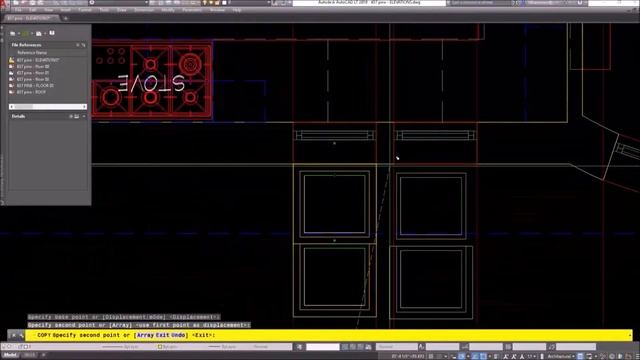Choose the Array option in command line
This screenshot has height=360, width=640.
(145, 335)
